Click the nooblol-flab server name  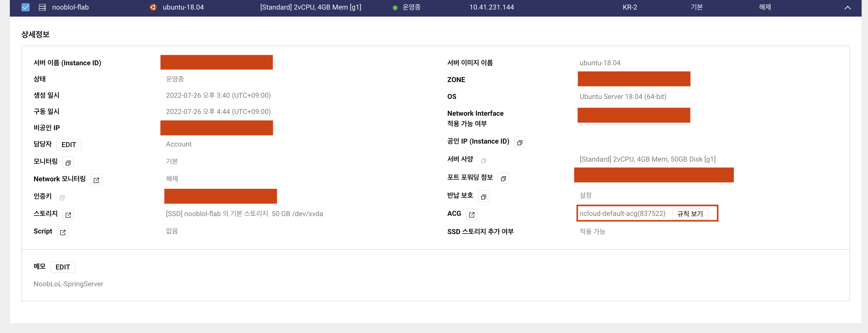[x=70, y=7]
